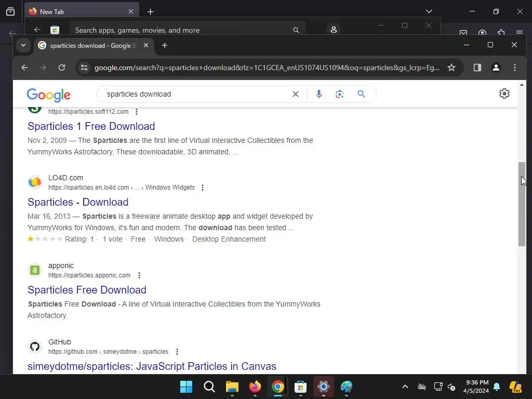Reload the Google search page
This screenshot has height=399, width=532.
(x=62, y=68)
